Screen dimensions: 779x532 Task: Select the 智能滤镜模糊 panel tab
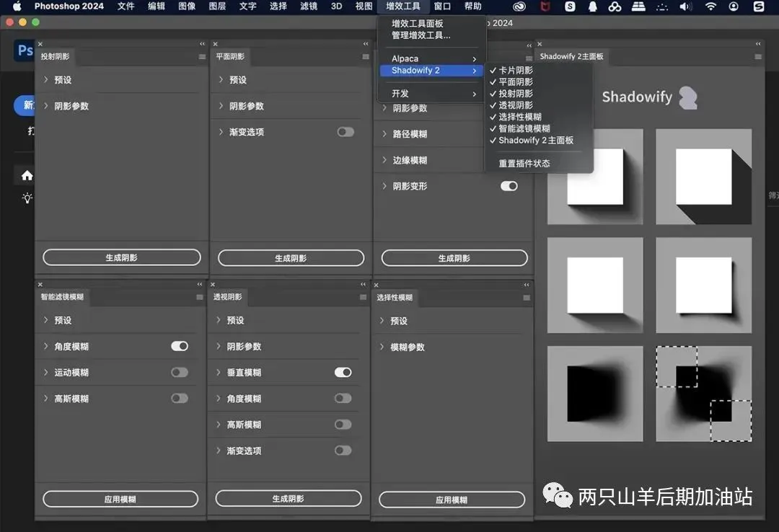point(63,297)
